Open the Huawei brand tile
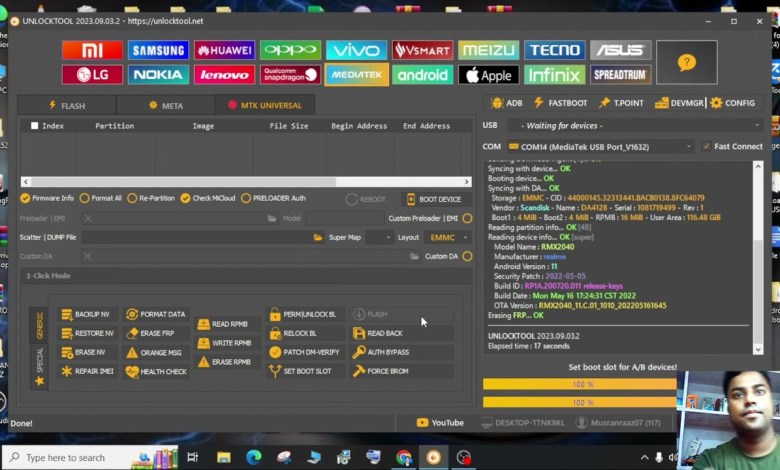The width and height of the screenshot is (780, 470). tap(224, 50)
